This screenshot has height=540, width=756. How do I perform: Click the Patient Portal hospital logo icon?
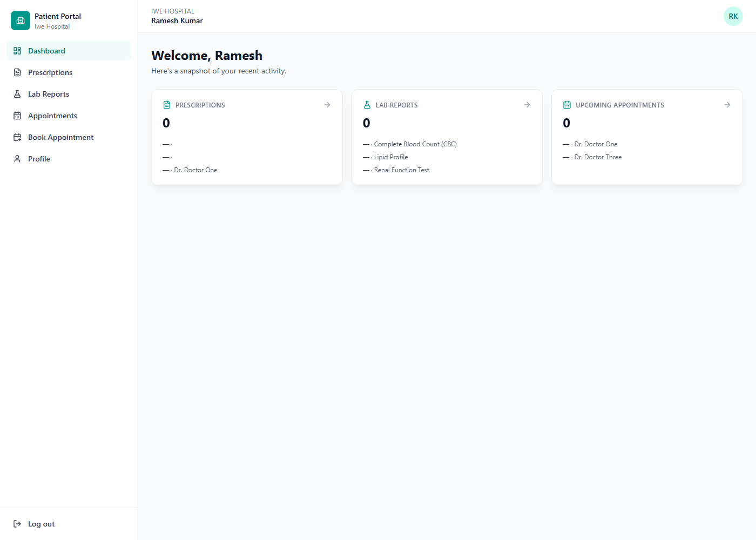point(21,21)
